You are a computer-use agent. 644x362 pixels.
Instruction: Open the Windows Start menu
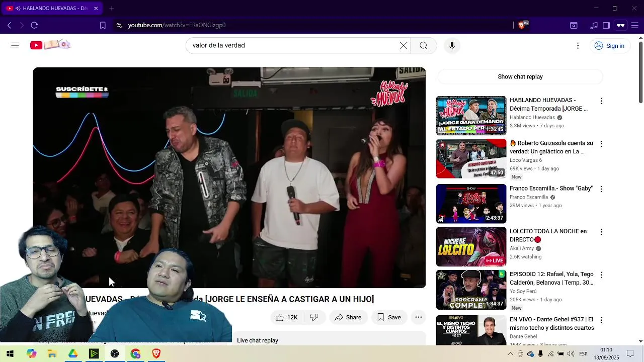(x=10, y=353)
